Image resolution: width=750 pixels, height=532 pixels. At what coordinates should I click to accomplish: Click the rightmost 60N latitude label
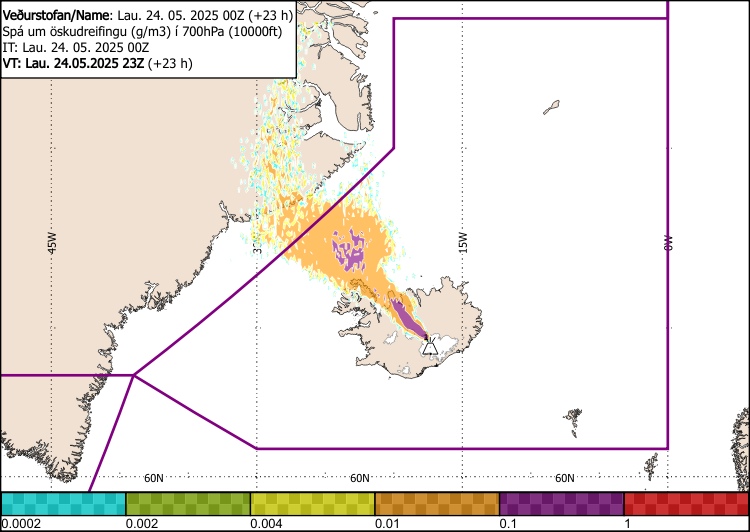[x=565, y=478]
